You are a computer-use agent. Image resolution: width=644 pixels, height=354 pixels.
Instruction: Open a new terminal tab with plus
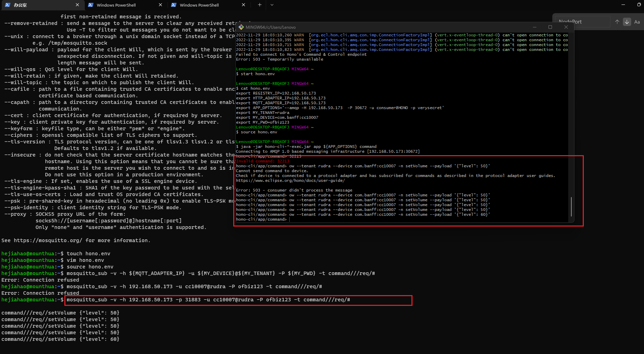click(x=260, y=5)
